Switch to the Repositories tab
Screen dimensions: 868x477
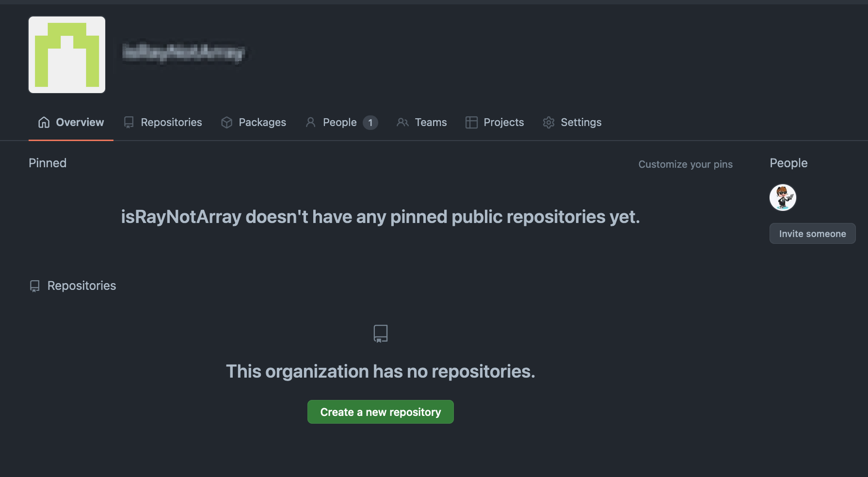(x=171, y=123)
